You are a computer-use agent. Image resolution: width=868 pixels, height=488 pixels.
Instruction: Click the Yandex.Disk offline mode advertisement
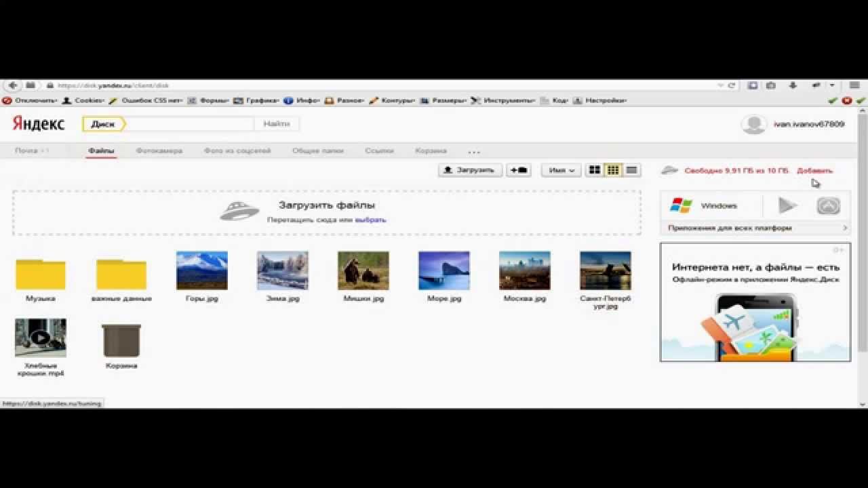[755, 302]
